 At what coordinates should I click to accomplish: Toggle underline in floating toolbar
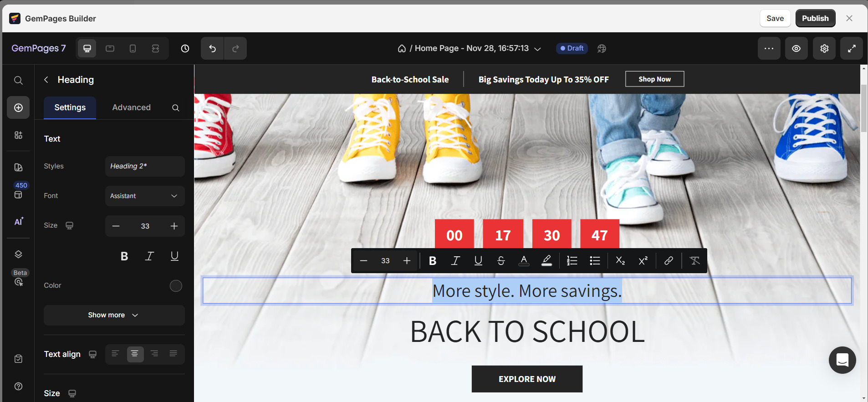[478, 260]
